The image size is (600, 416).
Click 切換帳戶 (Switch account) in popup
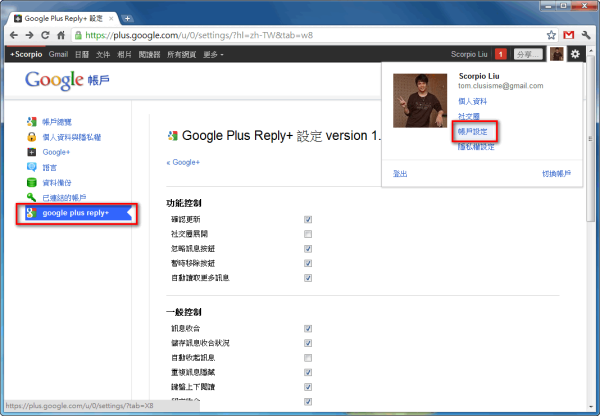tap(557, 174)
